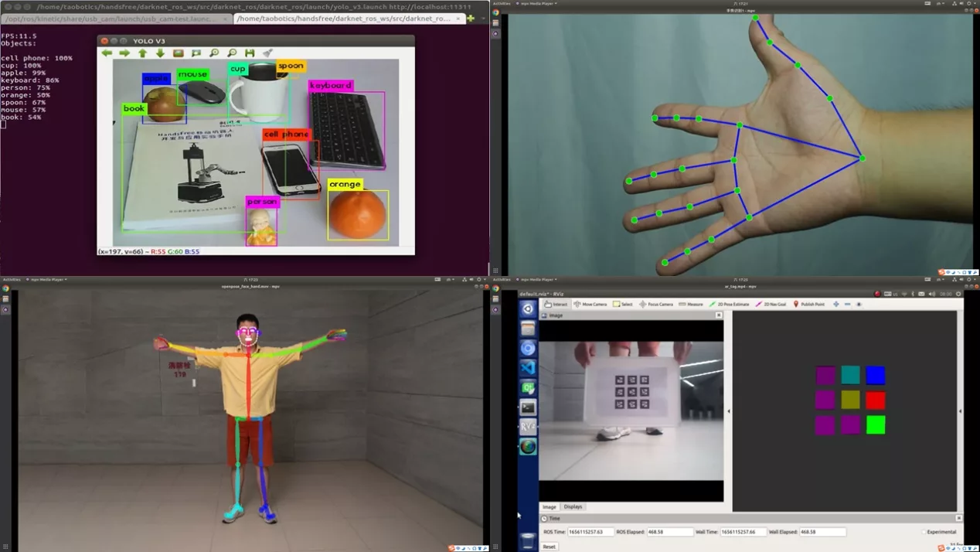Select the Focus Camera tool in RViz
This screenshot has height=552, width=980.
pos(656,304)
